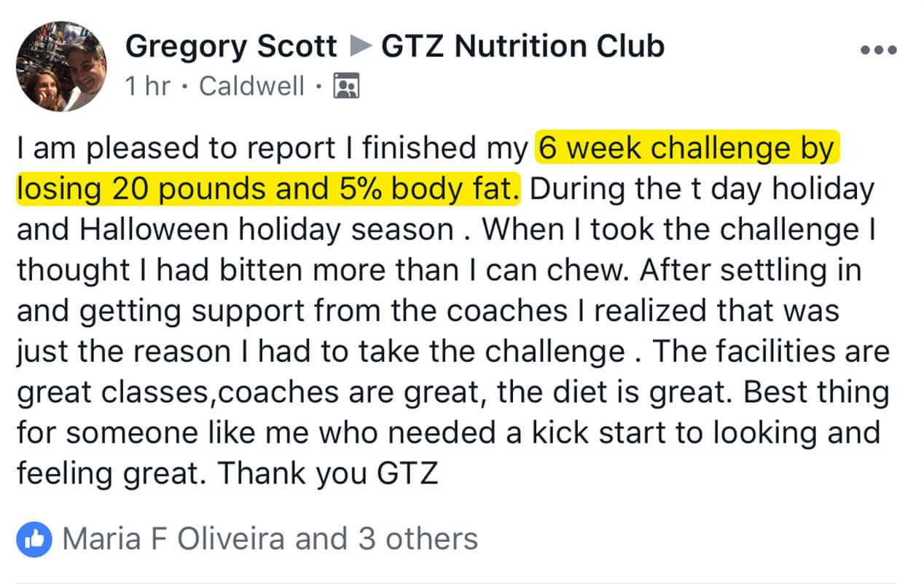
Task: Visit the GTZ Nutrition Club group page
Action: tap(522, 47)
